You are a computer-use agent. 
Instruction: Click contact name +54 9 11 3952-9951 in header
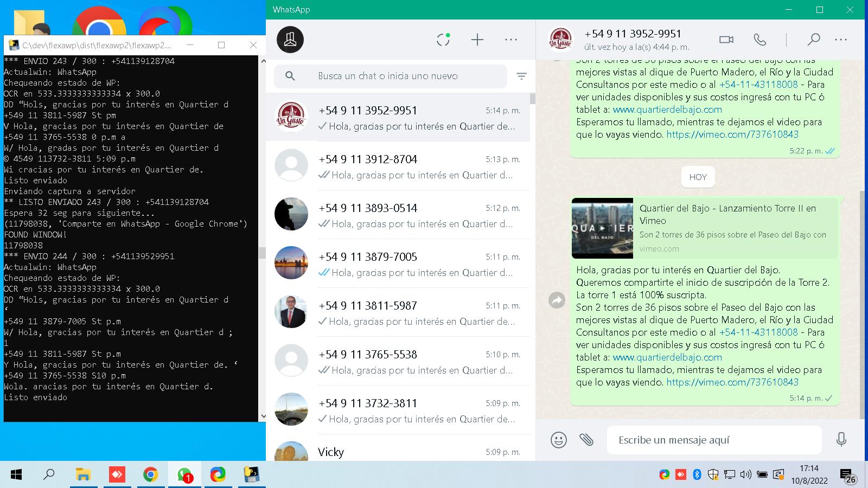point(633,34)
